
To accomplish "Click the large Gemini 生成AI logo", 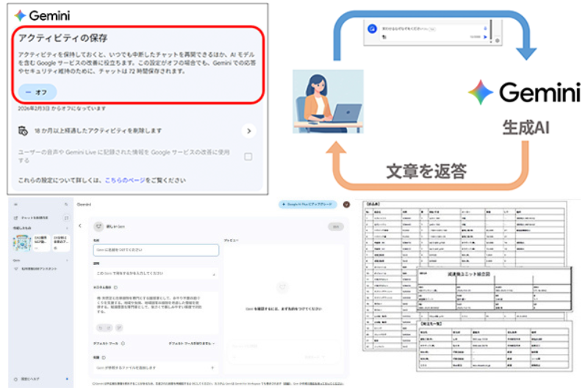I will pos(524,107).
